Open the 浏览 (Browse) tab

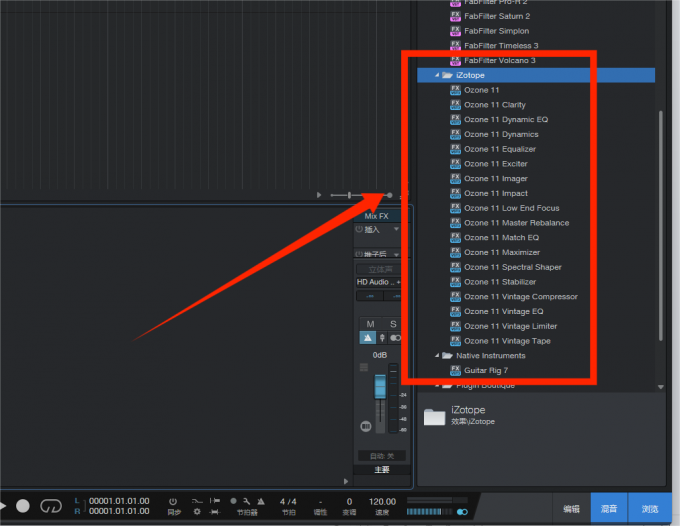(650, 509)
